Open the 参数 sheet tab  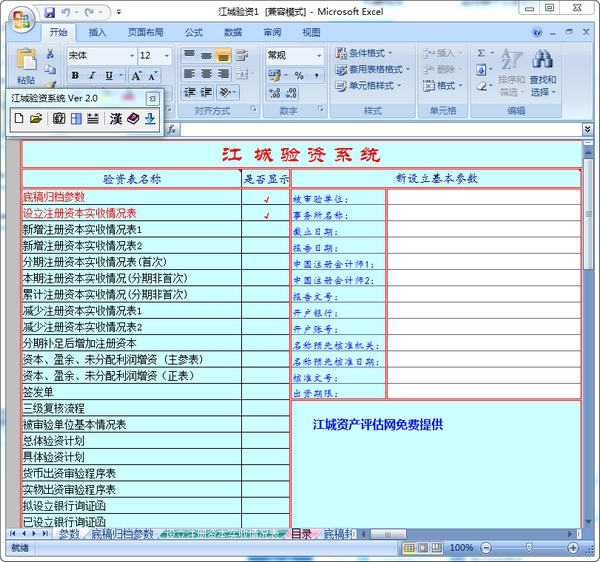pos(69,534)
